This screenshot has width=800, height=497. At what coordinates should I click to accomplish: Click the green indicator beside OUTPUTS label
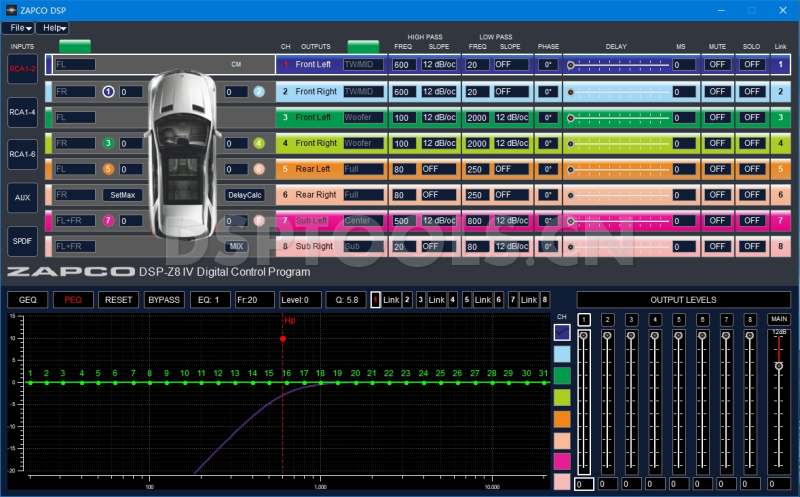(x=363, y=46)
